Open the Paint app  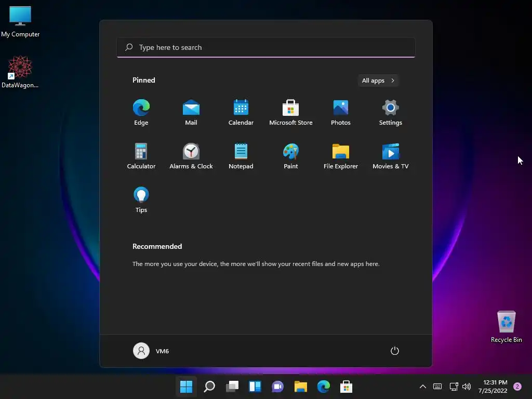pyautogui.click(x=291, y=156)
